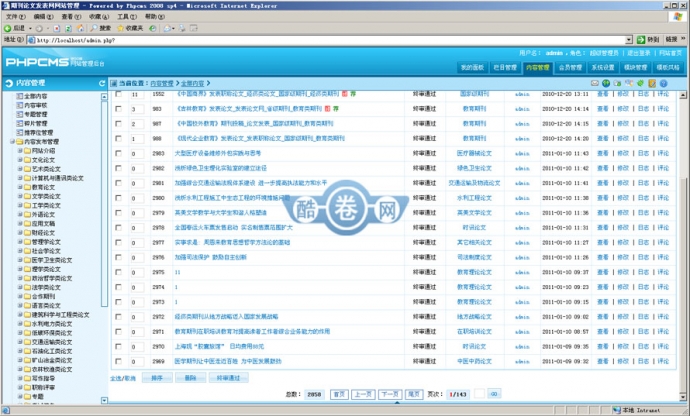Switch to the 栏目管理 tab
The width and height of the screenshot is (690, 416).
505,67
